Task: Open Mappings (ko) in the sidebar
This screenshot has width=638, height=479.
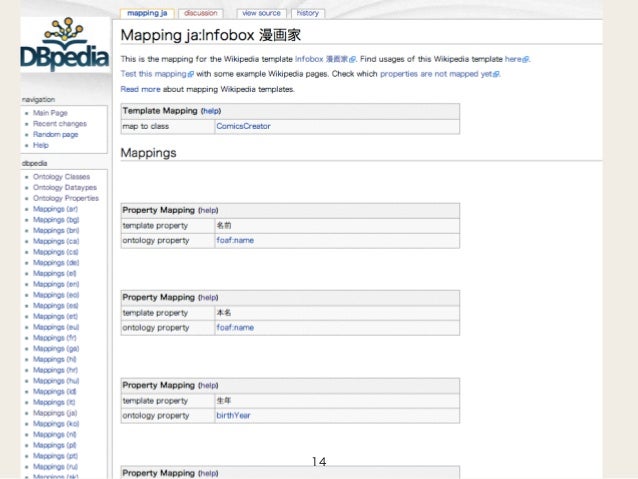Action: click(56, 424)
